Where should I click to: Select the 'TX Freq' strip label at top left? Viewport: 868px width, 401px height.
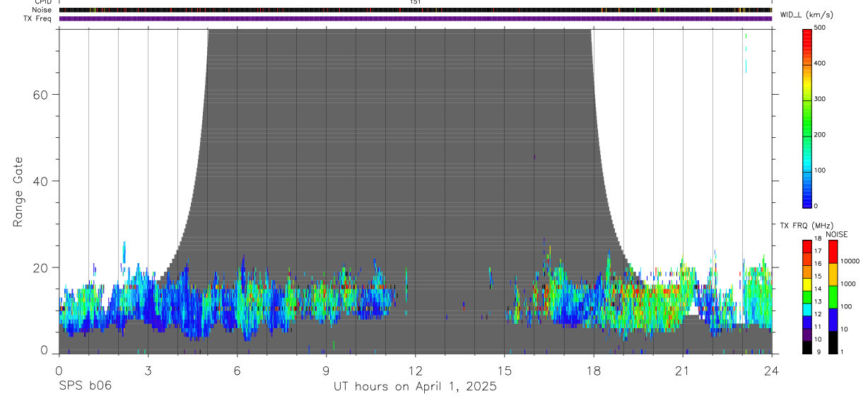pyautogui.click(x=37, y=18)
